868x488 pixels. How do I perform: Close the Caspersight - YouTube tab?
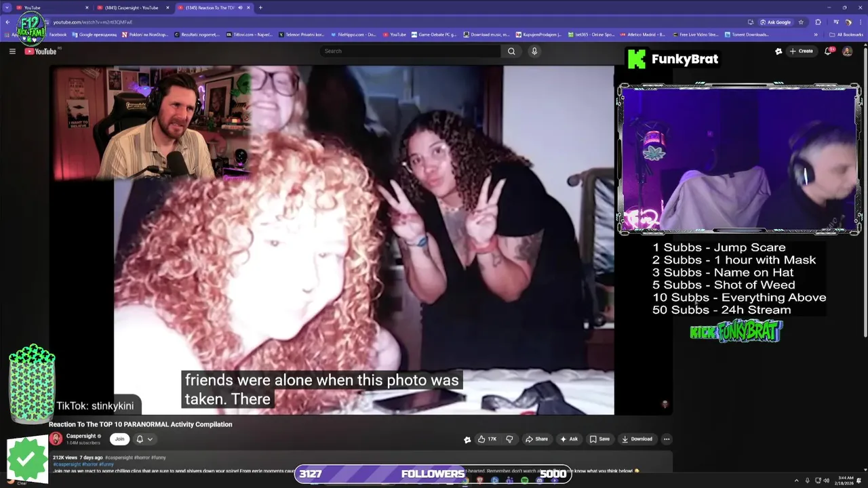(167, 7)
